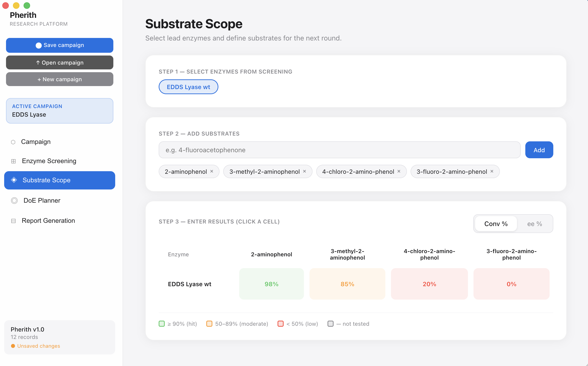Click the Enzyme Screening grid icon
Viewport: 588px width, 366px height.
(14, 161)
